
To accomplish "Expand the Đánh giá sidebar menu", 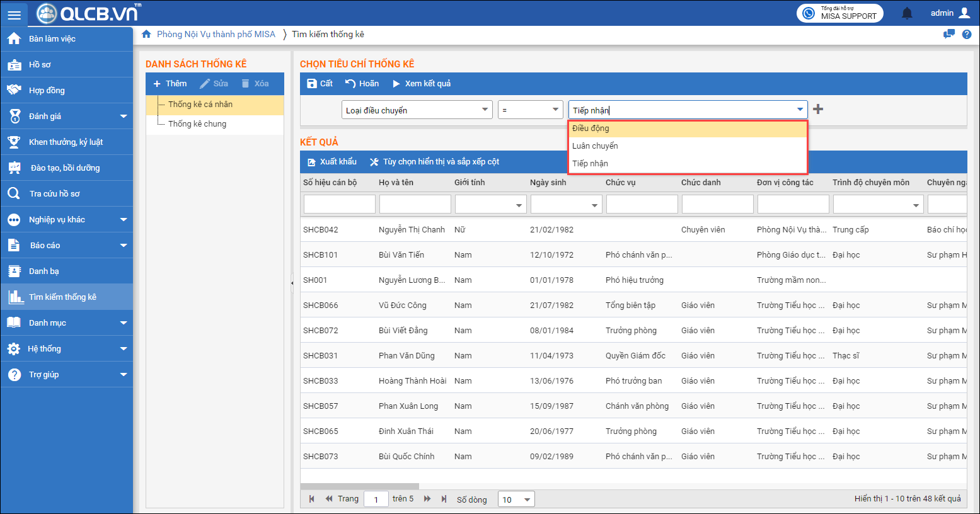I will pyautogui.click(x=124, y=117).
